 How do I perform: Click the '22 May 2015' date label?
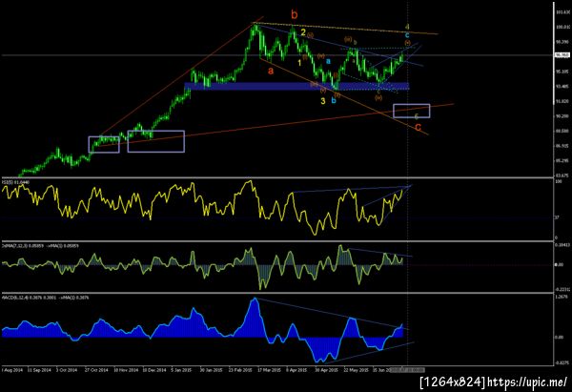(x=357, y=370)
